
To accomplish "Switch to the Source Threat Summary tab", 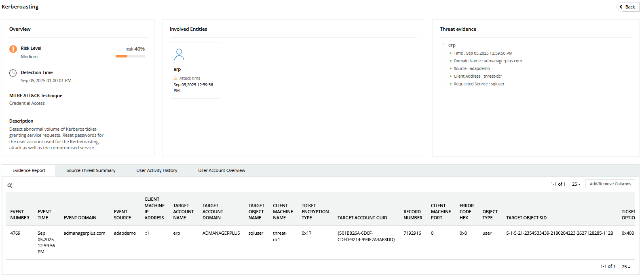I will click(x=91, y=170).
